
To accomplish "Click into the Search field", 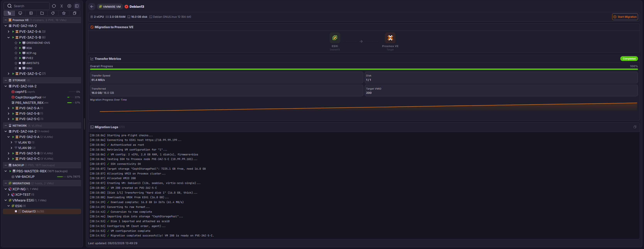I will click(x=27, y=6).
